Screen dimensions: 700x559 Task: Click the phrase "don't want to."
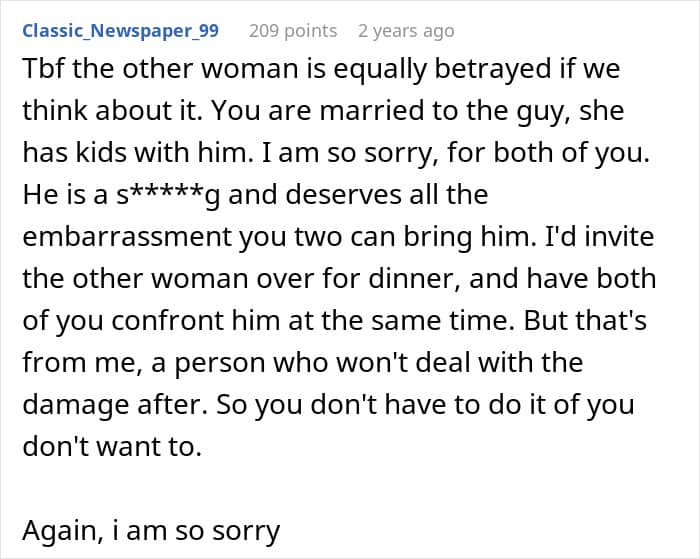[x=112, y=445]
